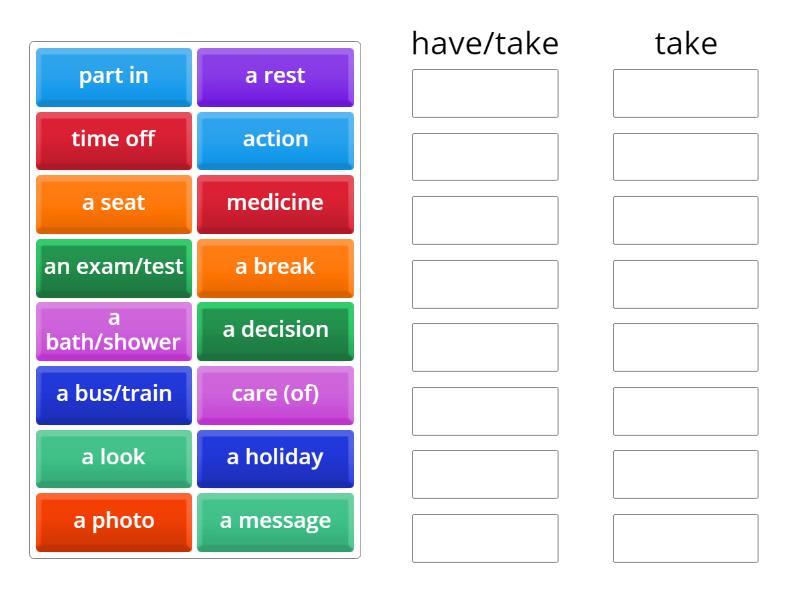Click the 'action' tile

click(x=276, y=140)
